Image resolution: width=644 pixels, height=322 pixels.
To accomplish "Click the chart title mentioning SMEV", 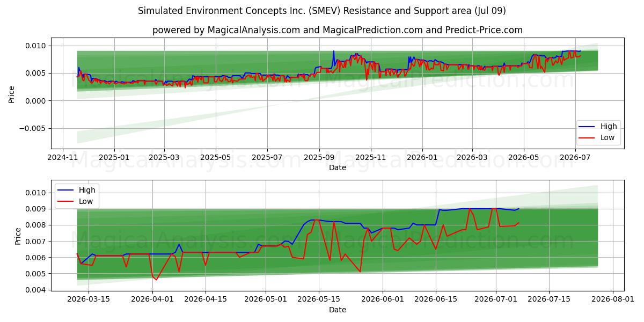I will (x=322, y=11).
